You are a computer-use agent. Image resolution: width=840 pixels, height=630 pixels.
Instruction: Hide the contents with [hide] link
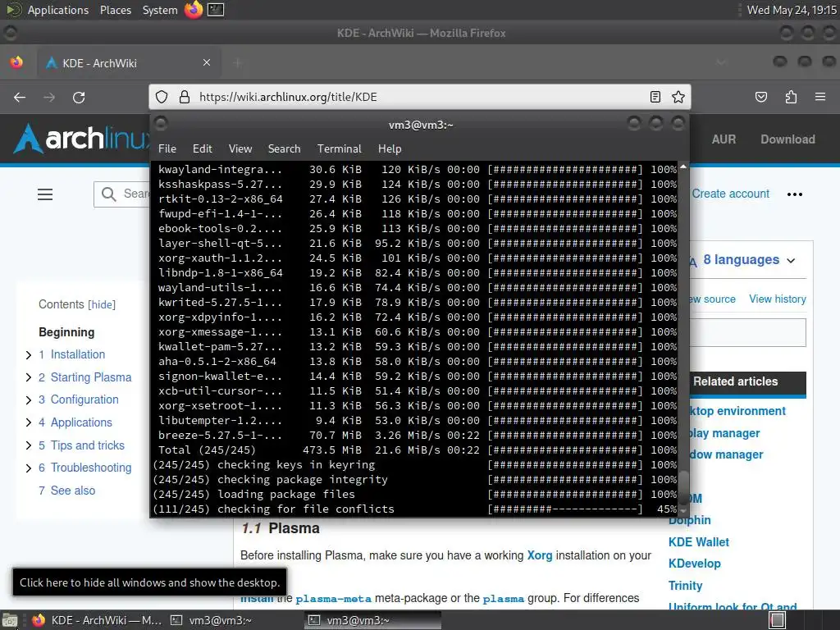tap(102, 304)
